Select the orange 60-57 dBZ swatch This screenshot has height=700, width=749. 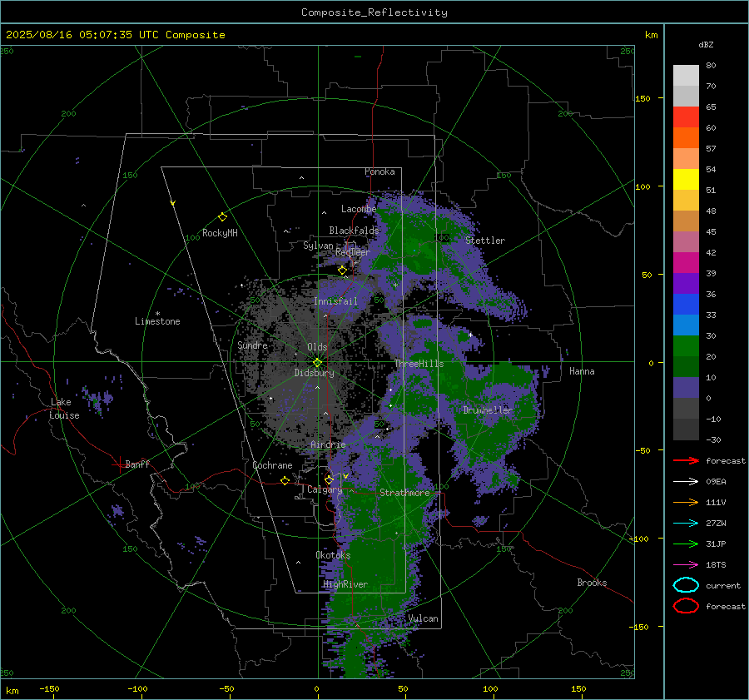686,138
